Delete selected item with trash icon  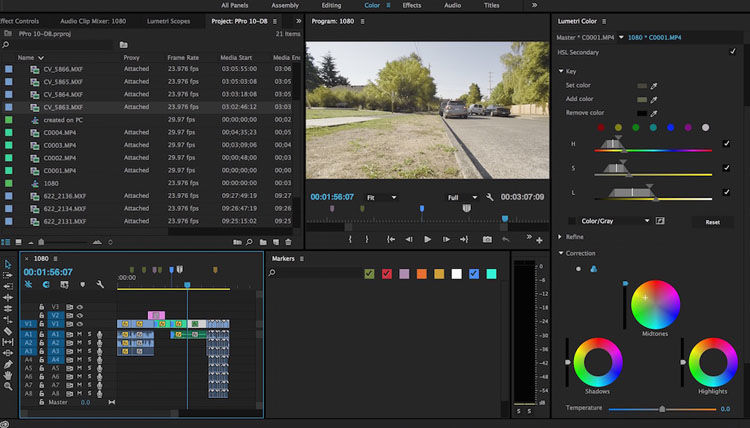point(288,242)
